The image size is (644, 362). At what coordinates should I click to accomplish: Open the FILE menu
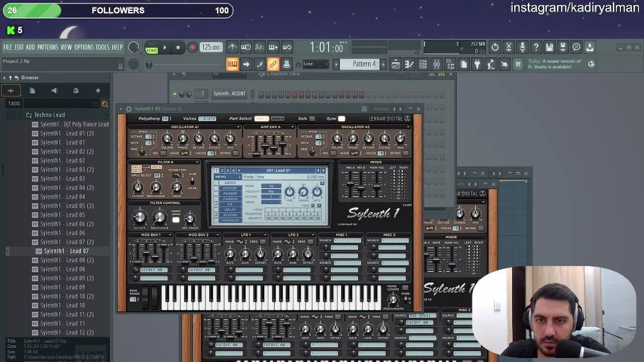tap(8, 47)
